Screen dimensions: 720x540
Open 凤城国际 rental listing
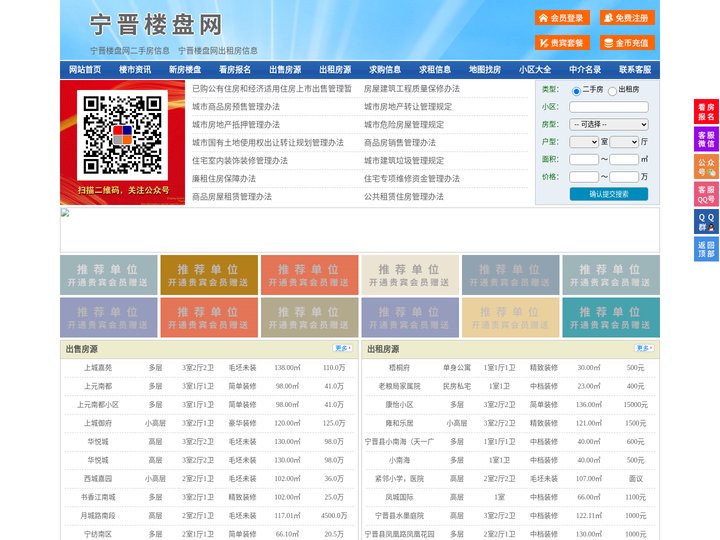pos(399,497)
